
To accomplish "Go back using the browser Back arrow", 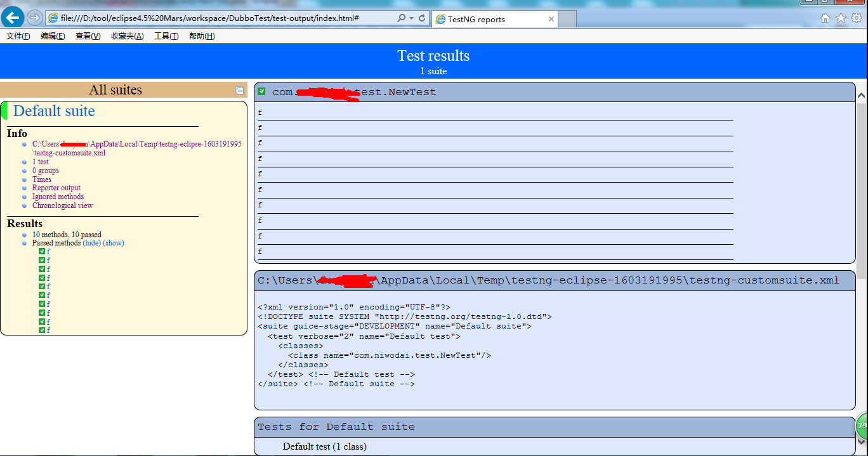I will pyautogui.click(x=13, y=18).
